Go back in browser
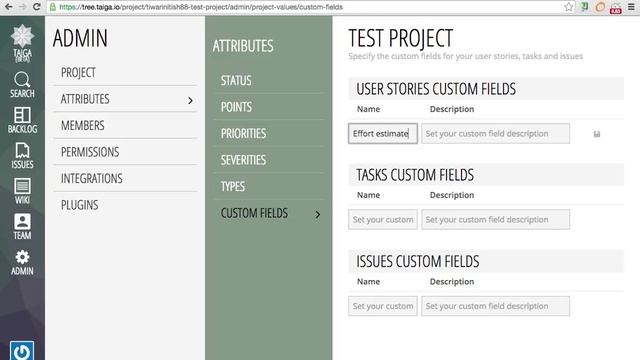 click(x=8, y=7)
